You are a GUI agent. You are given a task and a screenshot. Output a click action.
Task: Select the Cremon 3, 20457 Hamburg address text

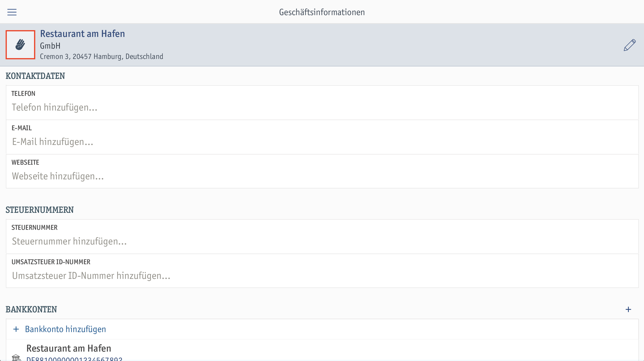[101, 56]
